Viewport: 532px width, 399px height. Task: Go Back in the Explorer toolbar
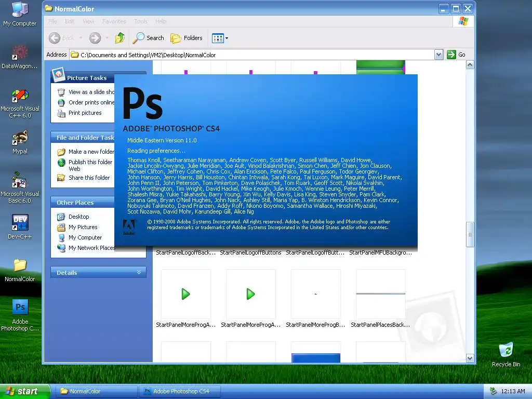61,38
